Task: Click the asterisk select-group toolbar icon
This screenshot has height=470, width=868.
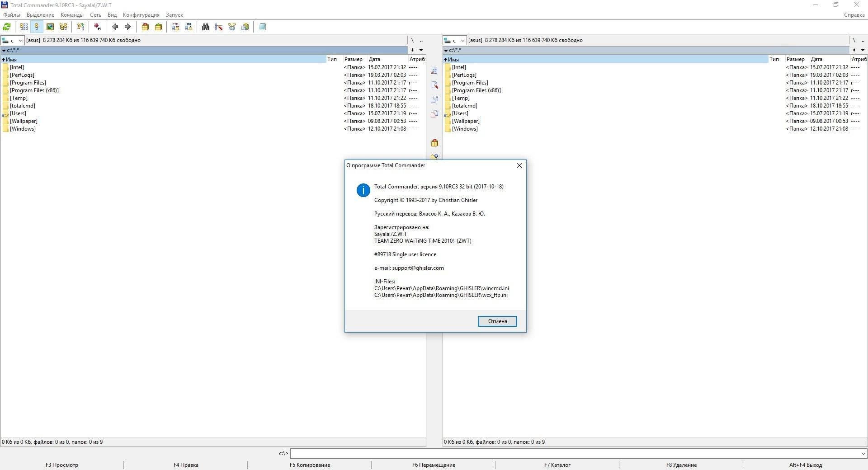Action: 97,27
